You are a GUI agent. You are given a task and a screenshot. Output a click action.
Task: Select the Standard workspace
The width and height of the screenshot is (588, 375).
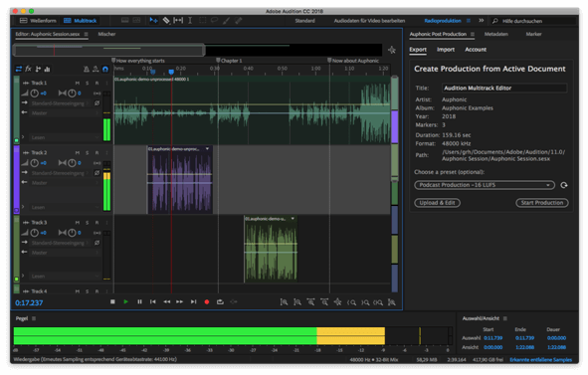pyautogui.click(x=304, y=21)
